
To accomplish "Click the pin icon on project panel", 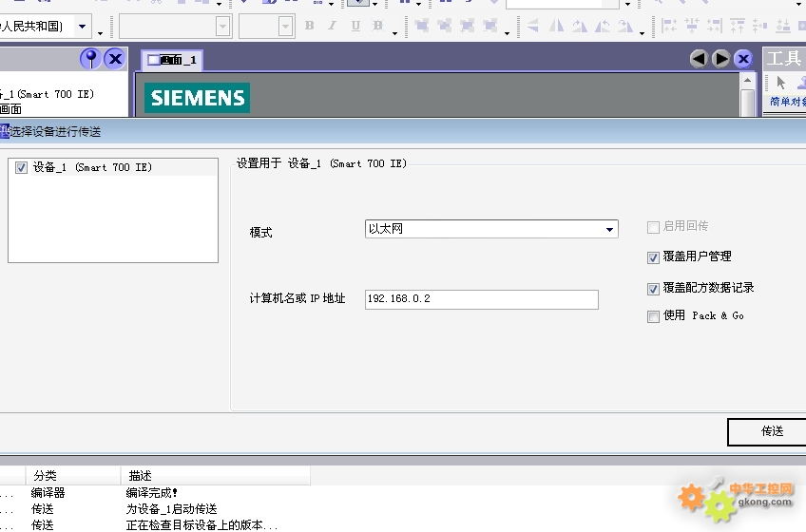I will 91,59.
